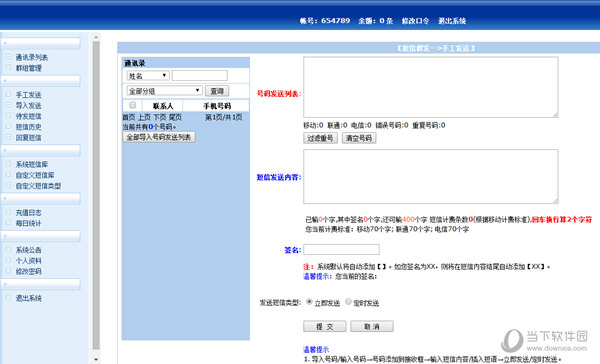Image resolution: width=600 pixels, height=364 pixels.
Task: Select the 定时发送 radio button
Action: tap(348, 302)
